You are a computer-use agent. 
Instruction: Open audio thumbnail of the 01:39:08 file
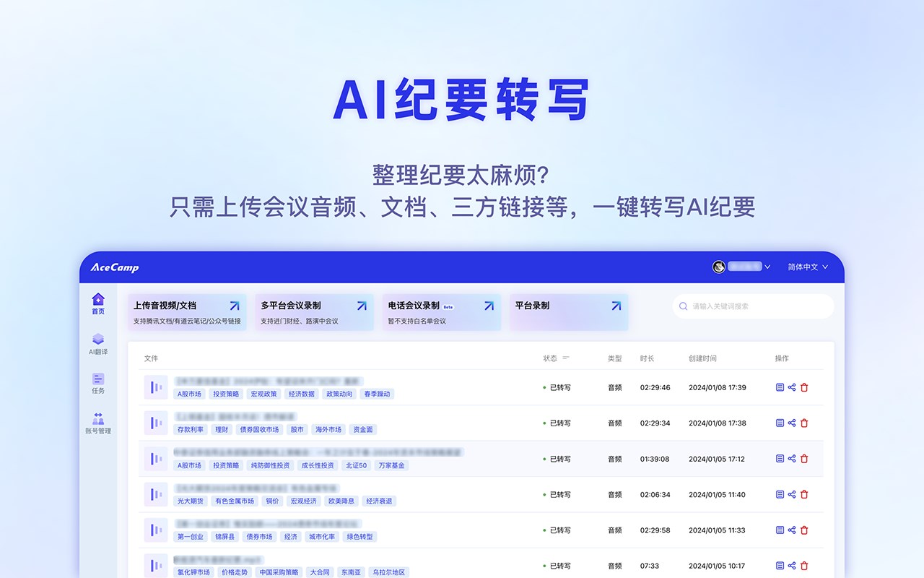[x=156, y=459]
